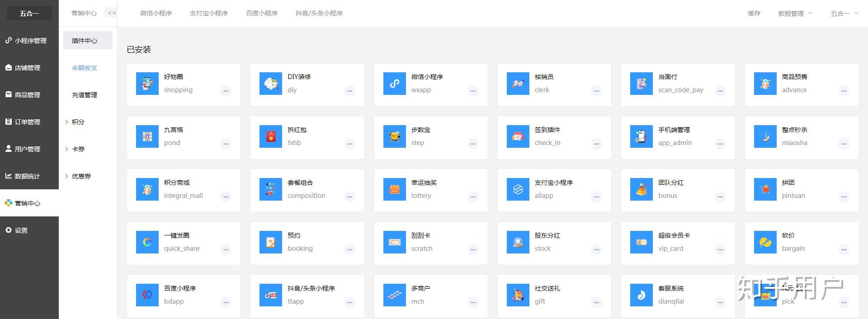868x319 pixels.
Task: Click the 五合一 logo button
Action: click(x=29, y=14)
